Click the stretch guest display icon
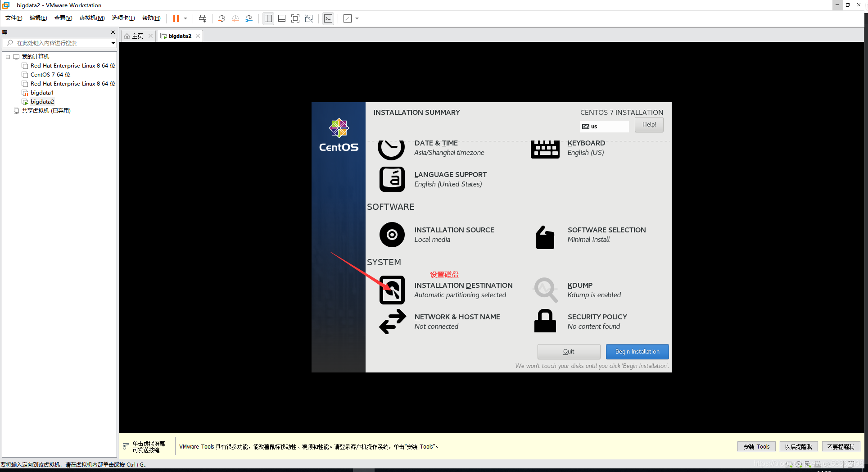Screen dimensions: 868x472 coord(348,18)
